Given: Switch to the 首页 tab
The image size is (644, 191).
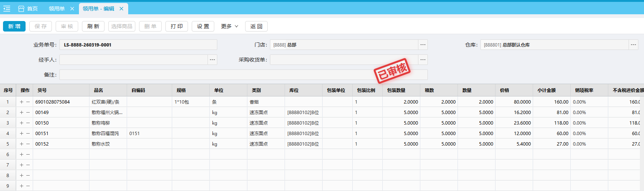Looking at the screenshot, I should tap(28, 9).
